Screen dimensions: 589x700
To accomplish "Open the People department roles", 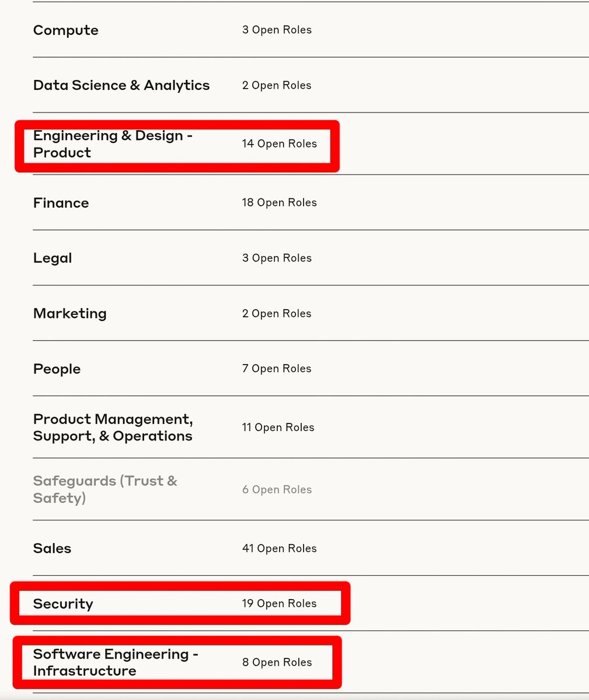I will pyautogui.click(x=57, y=369).
